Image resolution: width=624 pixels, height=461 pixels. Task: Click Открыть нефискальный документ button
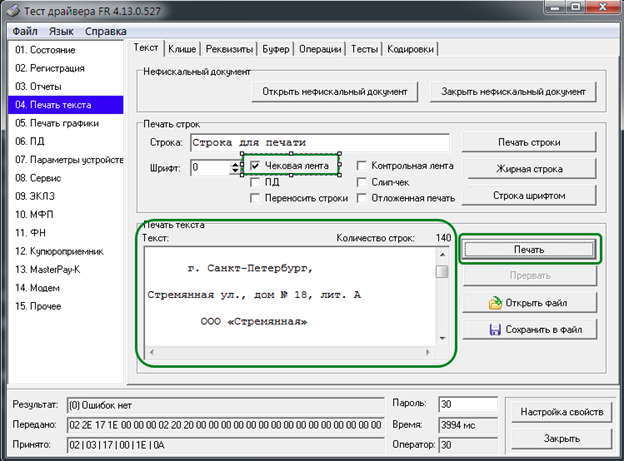[335, 92]
